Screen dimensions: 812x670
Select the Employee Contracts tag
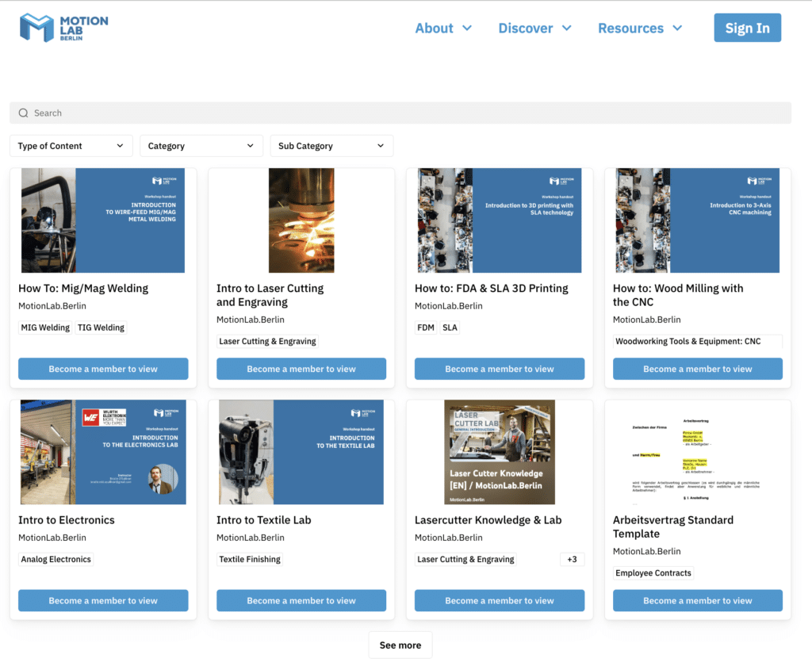(653, 572)
